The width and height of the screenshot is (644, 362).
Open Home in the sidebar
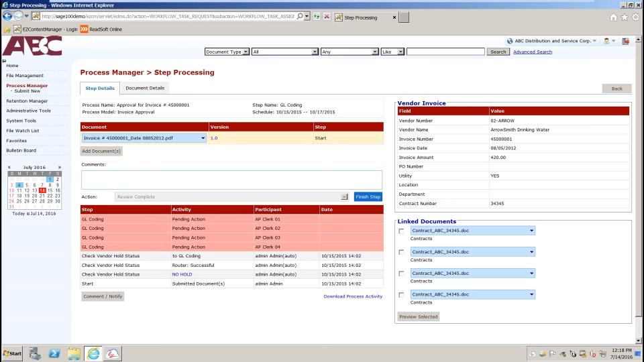coord(12,66)
